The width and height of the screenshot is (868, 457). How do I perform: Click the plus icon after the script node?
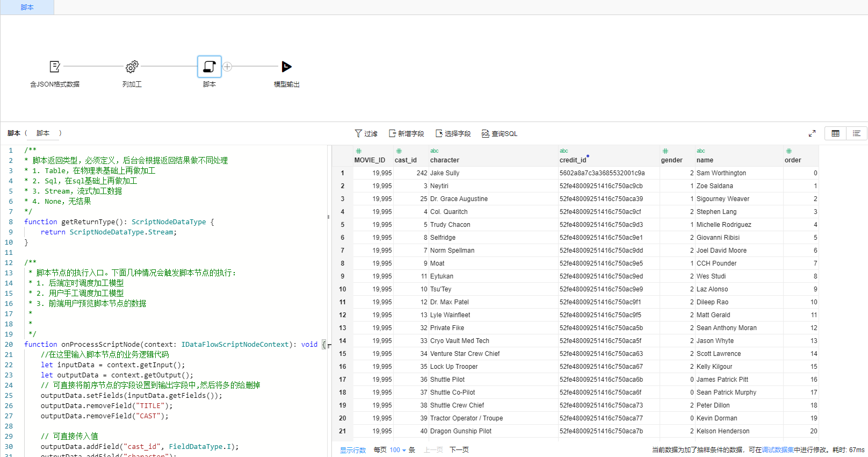pos(227,67)
